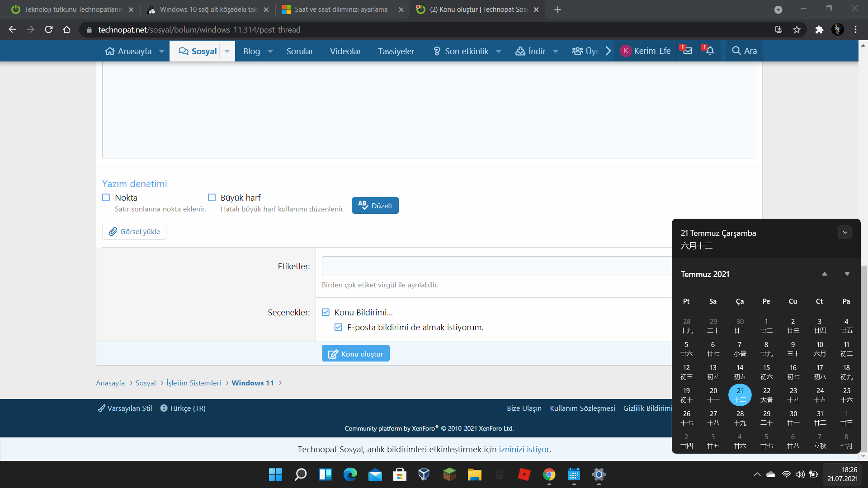Expand the Sosyal menu dropdown arrow
Screen dimensions: 868x488
pos(227,51)
